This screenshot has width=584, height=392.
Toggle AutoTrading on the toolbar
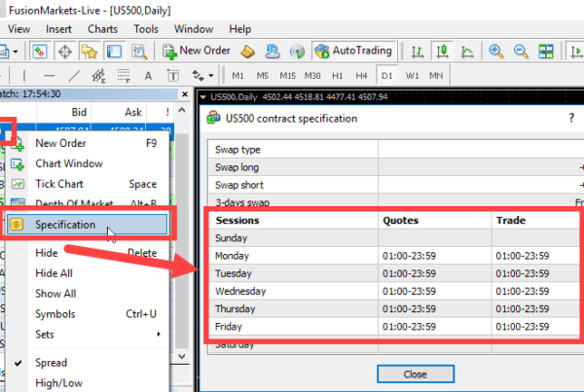[x=353, y=51]
